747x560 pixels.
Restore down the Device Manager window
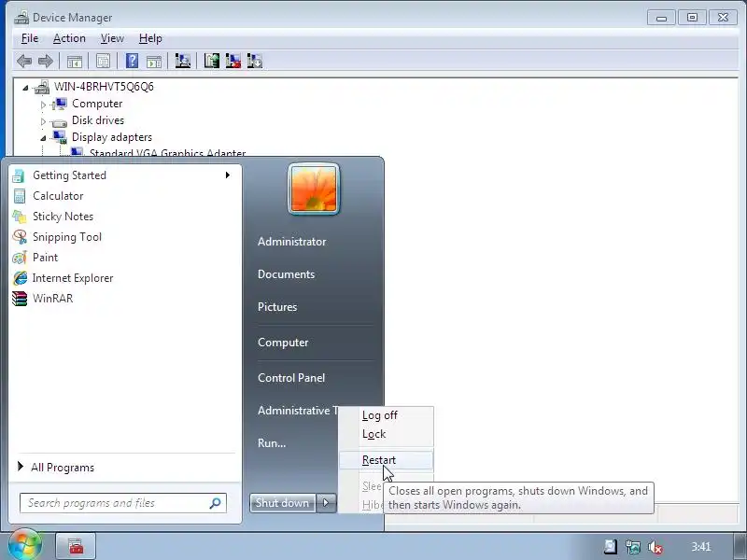click(692, 18)
